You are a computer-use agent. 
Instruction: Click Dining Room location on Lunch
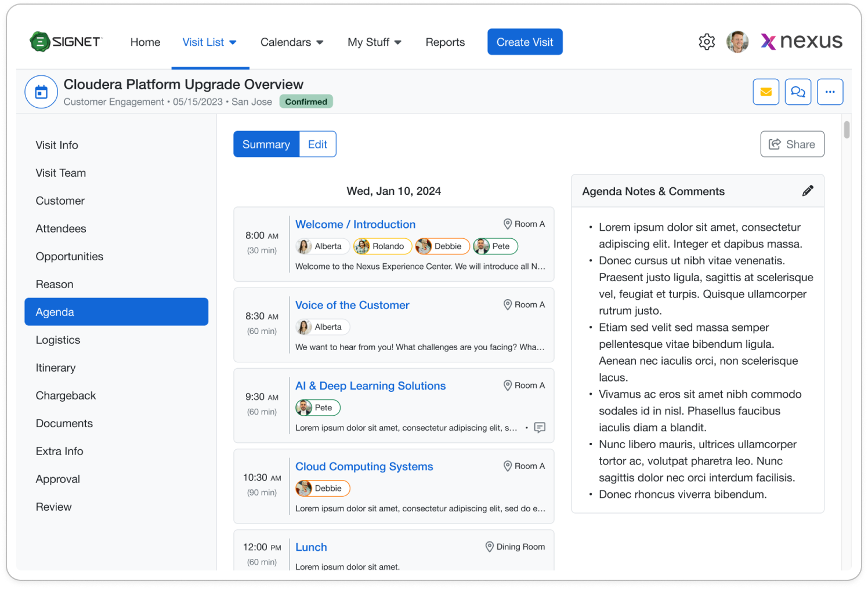coord(515,547)
